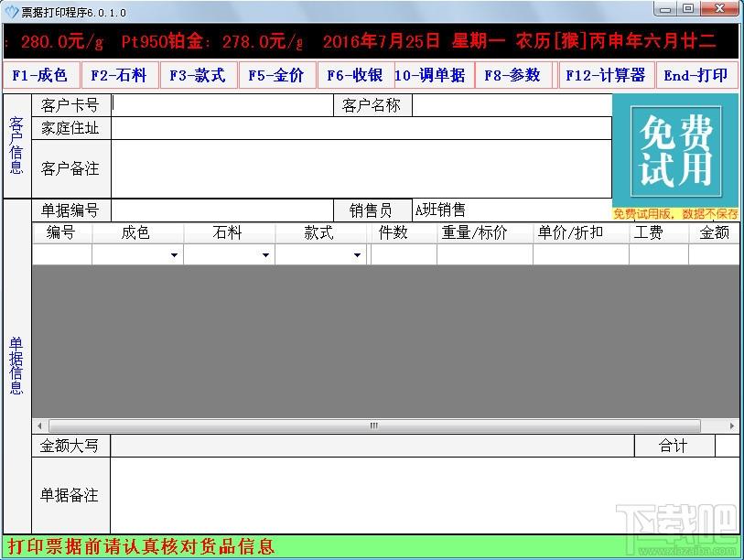
Task: Click the F6-收银 cashier button
Action: [356, 75]
